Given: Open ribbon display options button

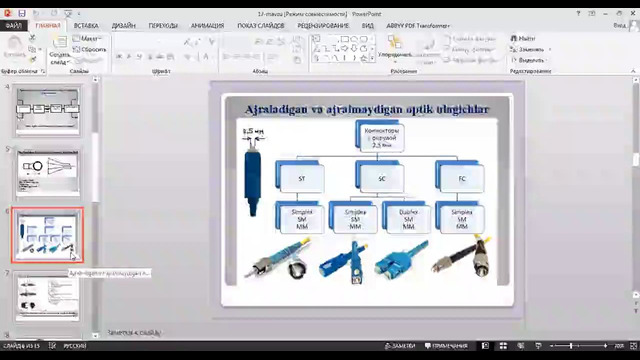Looking at the screenshot, I should [592, 13].
